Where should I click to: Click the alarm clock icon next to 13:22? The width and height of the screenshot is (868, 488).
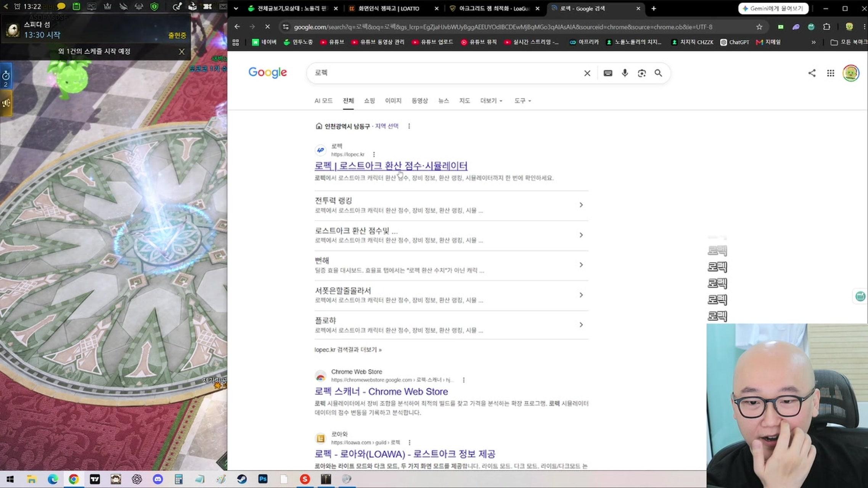click(x=17, y=6)
